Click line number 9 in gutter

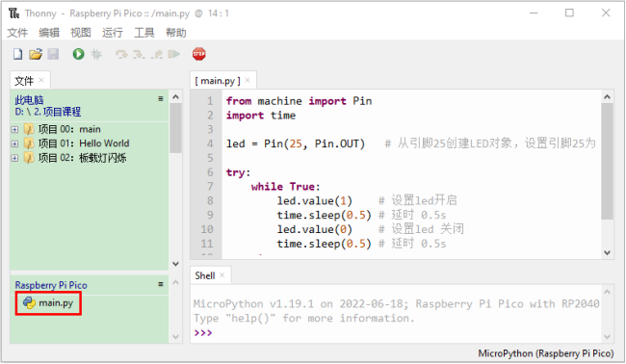click(210, 215)
